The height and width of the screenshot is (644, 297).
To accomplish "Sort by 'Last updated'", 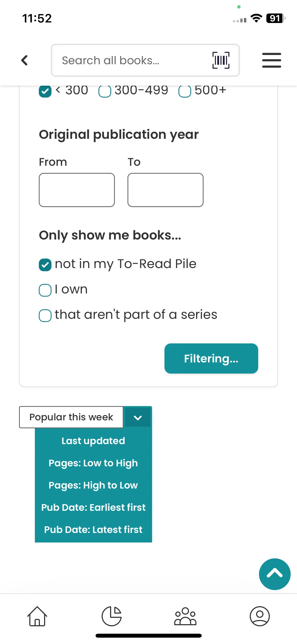I will [x=93, y=441].
